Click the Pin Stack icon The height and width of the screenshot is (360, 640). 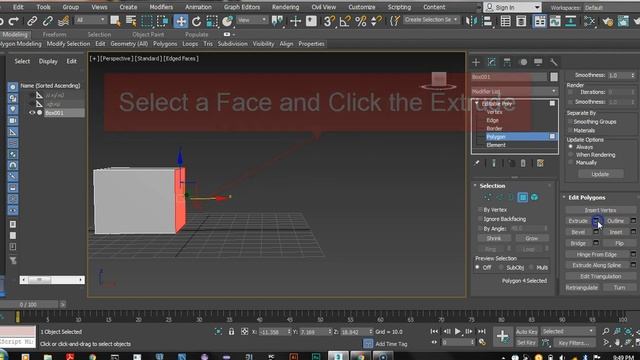(476, 163)
